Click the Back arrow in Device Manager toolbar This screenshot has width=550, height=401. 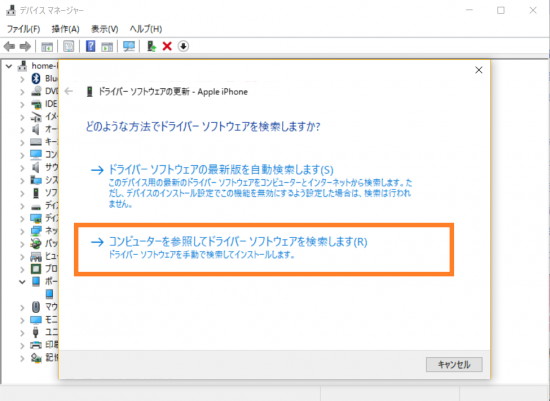click(x=9, y=46)
